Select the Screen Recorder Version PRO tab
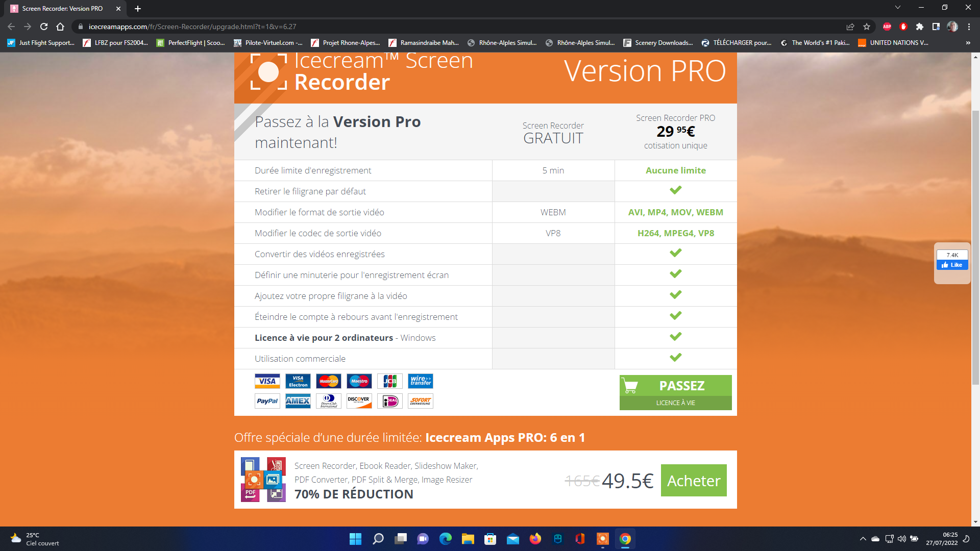This screenshot has height=551, width=980. pos(62,9)
